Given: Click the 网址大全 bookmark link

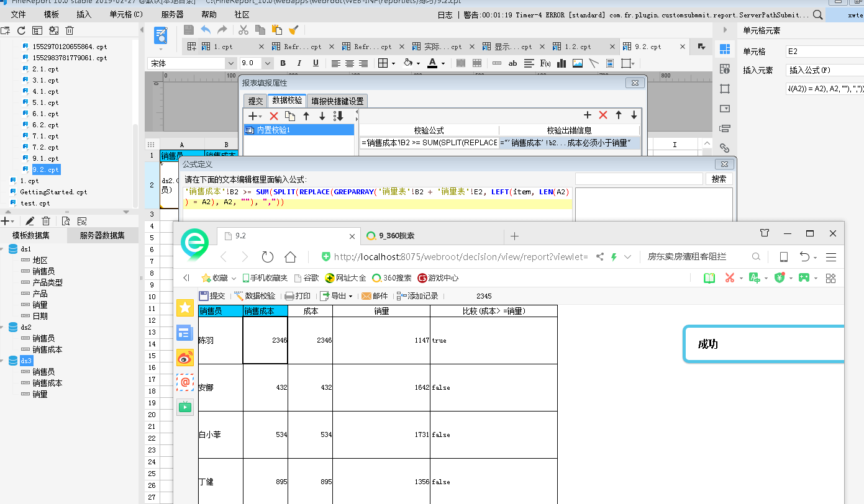Looking at the screenshot, I should pos(345,278).
